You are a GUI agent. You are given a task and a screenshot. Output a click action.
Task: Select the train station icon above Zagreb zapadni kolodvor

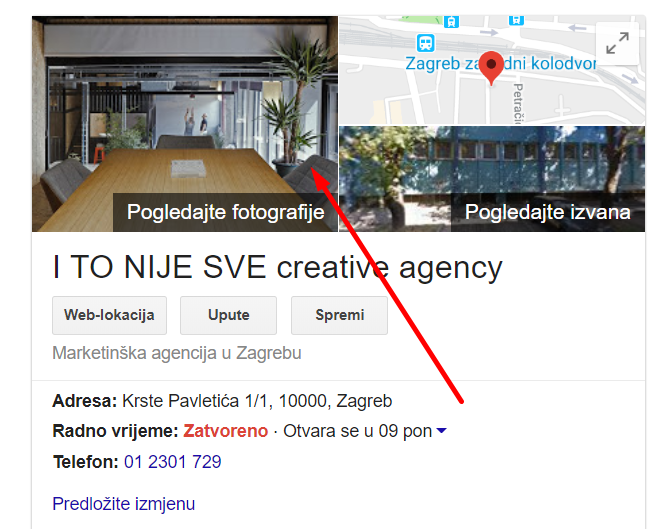tap(425, 43)
